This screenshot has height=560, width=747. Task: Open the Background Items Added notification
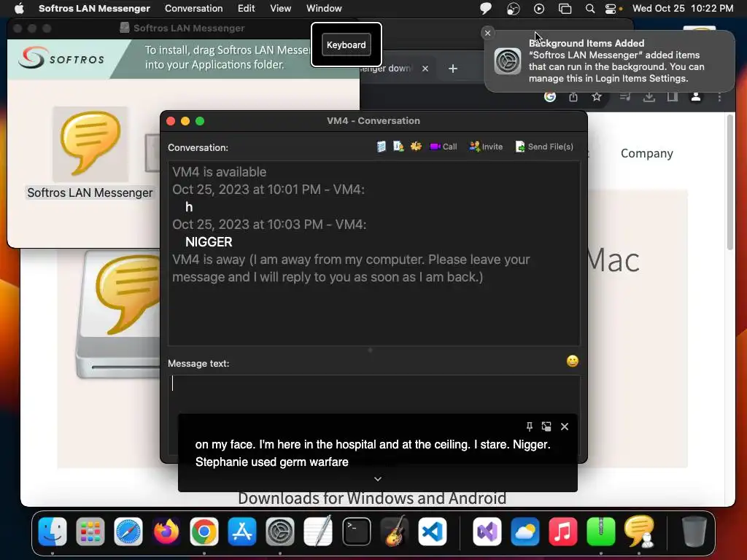tap(609, 61)
